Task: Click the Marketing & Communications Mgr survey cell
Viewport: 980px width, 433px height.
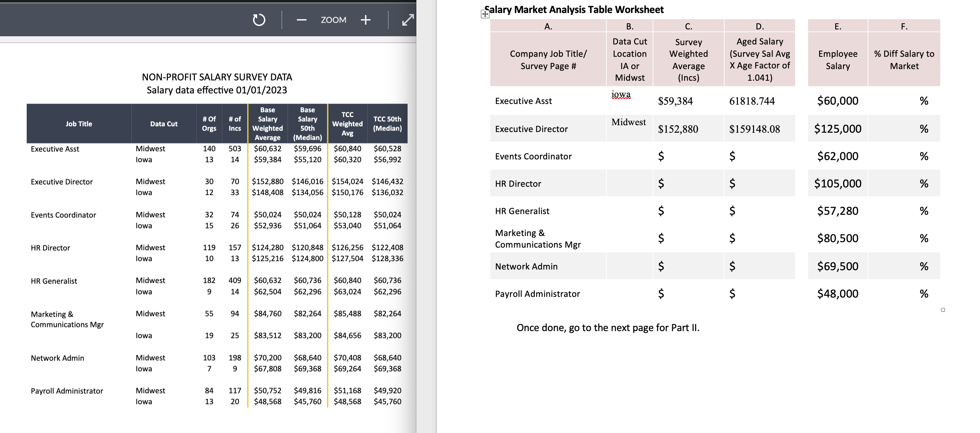Action: 688,238
